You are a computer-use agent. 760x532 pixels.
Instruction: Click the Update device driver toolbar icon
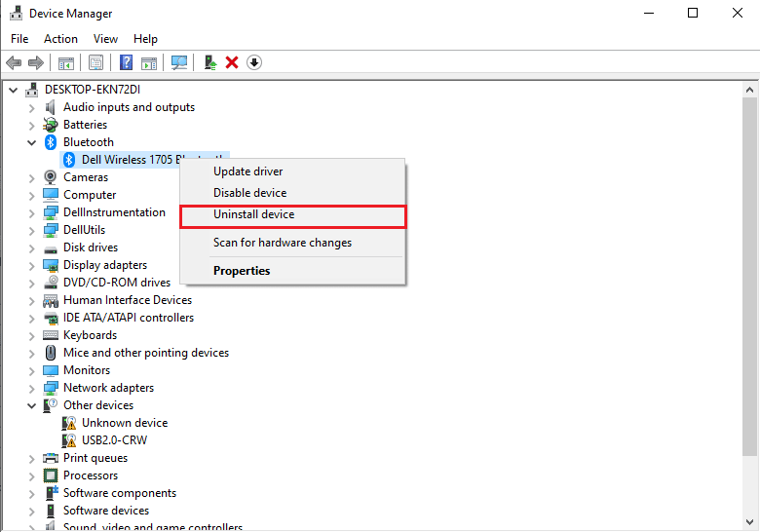(x=210, y=62)
